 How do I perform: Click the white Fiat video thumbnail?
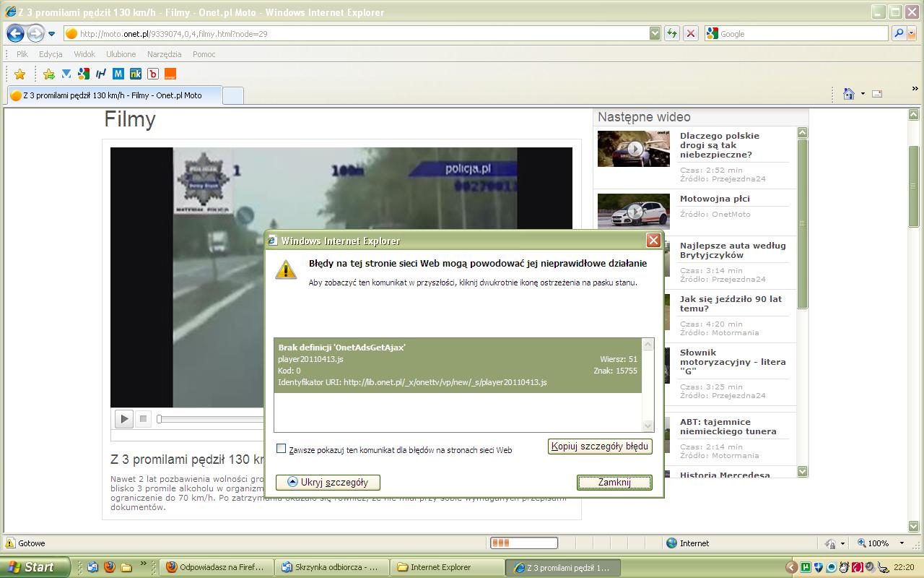click(x=634, y=212)
